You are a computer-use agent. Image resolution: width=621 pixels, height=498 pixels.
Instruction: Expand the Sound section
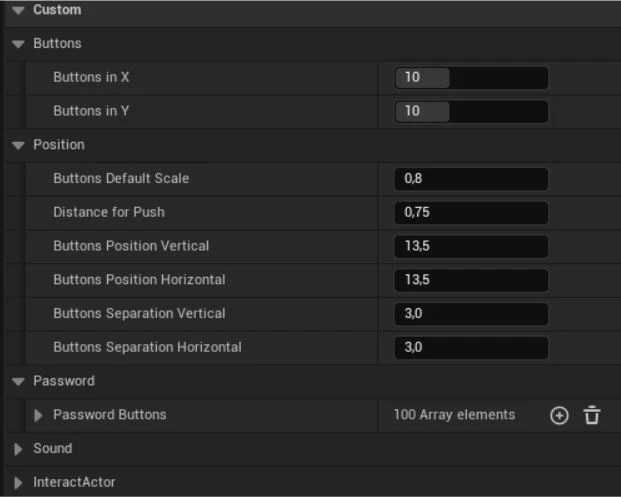click(18, 449)
